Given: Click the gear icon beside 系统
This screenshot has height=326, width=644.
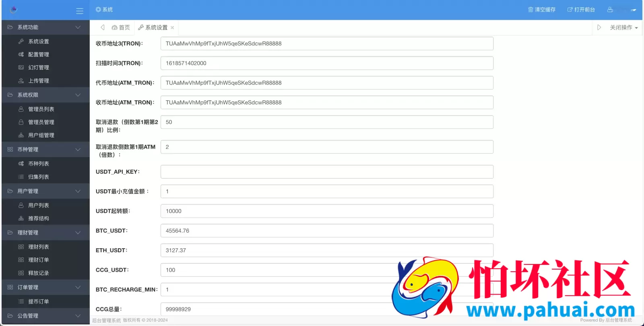Looking at the screenshot, I should click(x=98, y=9).
